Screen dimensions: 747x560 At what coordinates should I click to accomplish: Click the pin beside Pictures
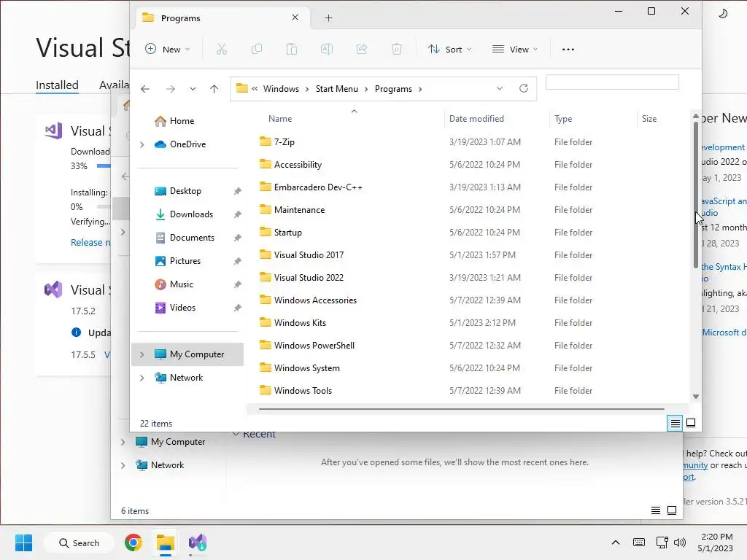pos(237,262)
